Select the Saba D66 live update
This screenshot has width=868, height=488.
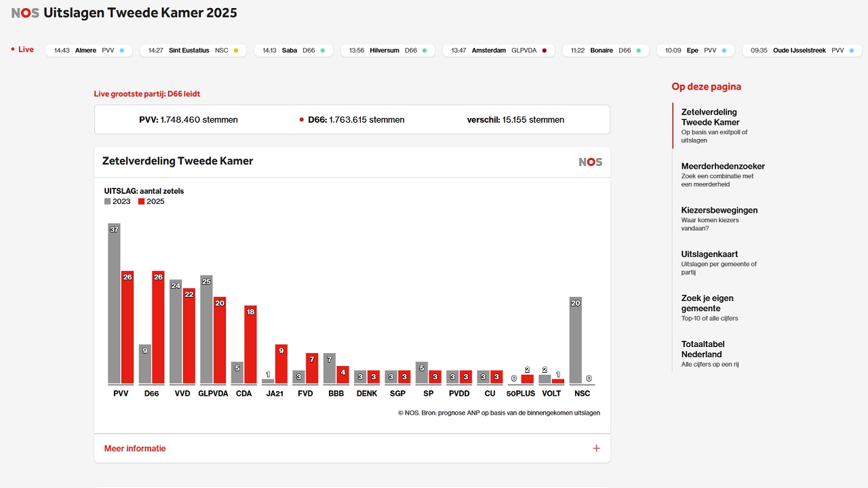[x=293, y=50]
